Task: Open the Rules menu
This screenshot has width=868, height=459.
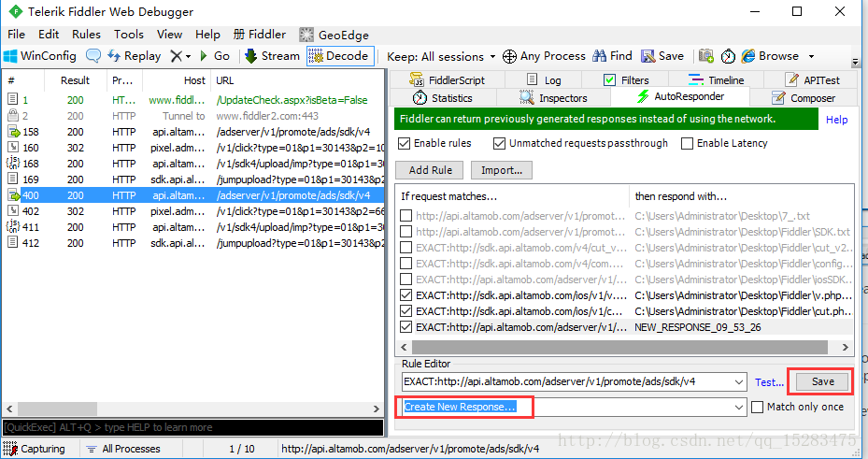Action: (x=86, y=35)
